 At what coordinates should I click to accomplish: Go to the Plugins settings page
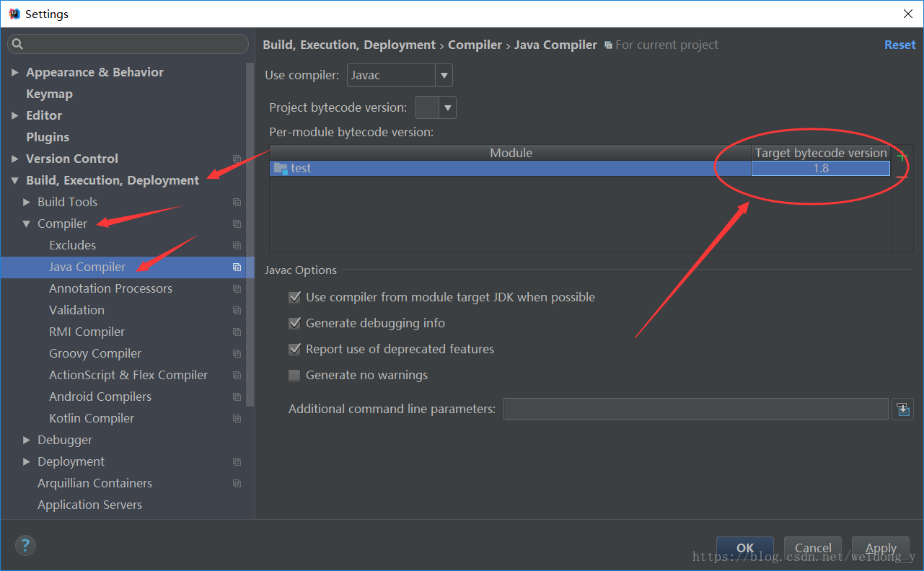48,137
